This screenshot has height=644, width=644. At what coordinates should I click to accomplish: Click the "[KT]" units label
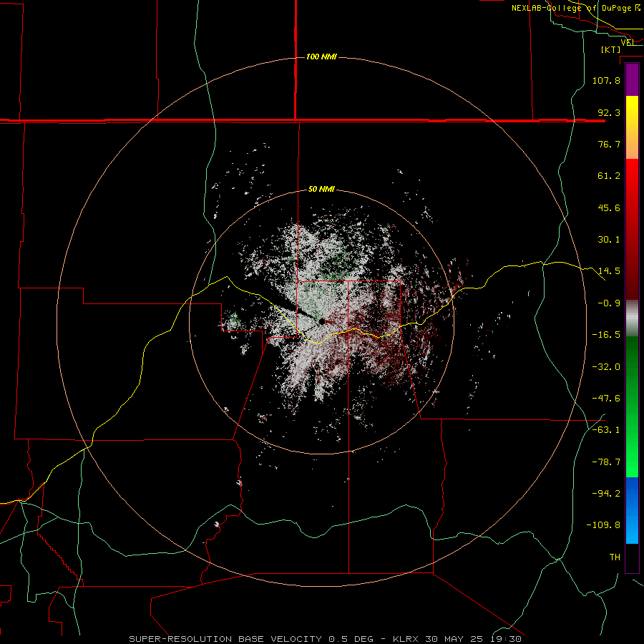click(x=611, y=49)
